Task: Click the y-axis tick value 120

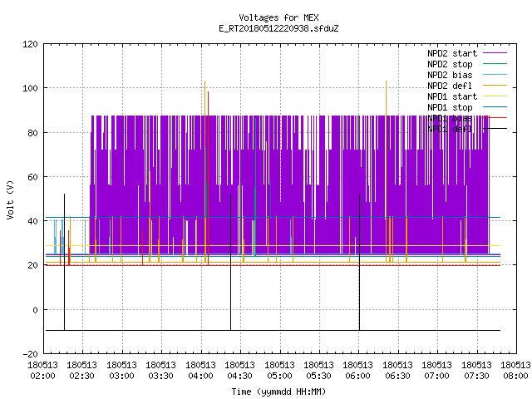Action: coord(30,44)
